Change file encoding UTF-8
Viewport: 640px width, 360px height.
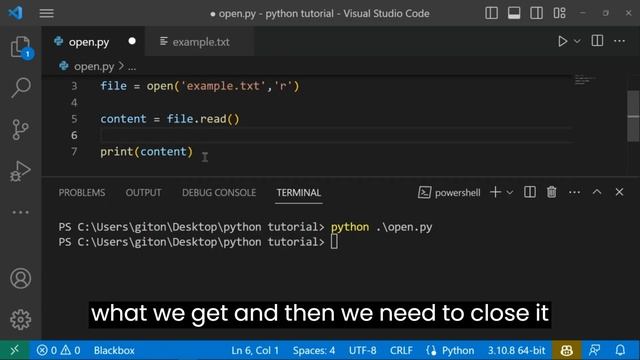pos(362,350)
